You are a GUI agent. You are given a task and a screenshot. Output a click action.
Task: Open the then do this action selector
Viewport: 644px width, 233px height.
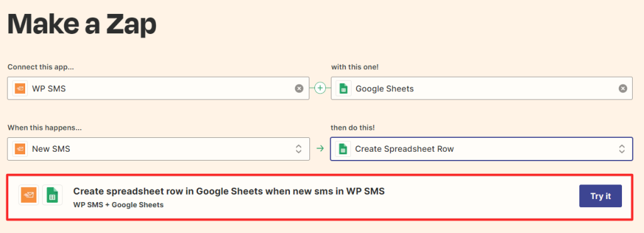481,149
